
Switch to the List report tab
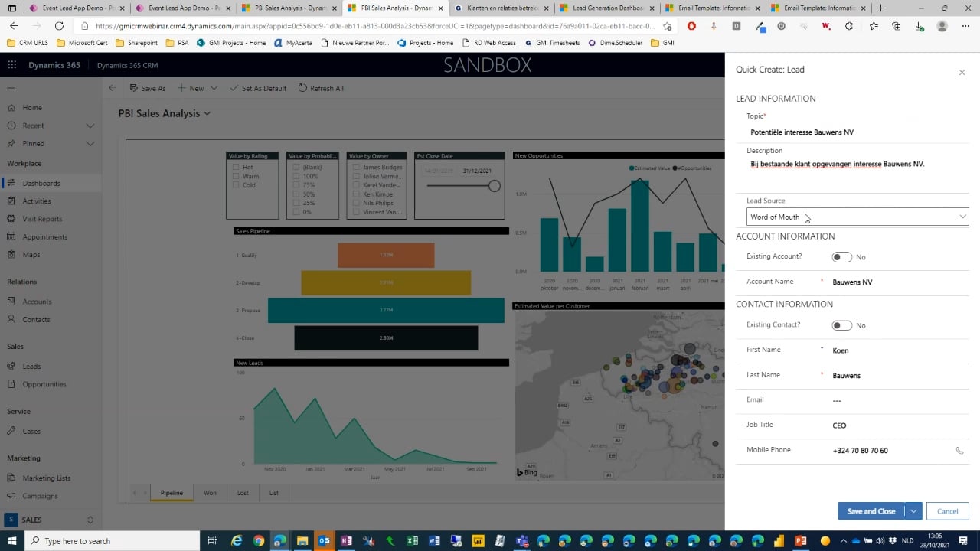point(273,493)
